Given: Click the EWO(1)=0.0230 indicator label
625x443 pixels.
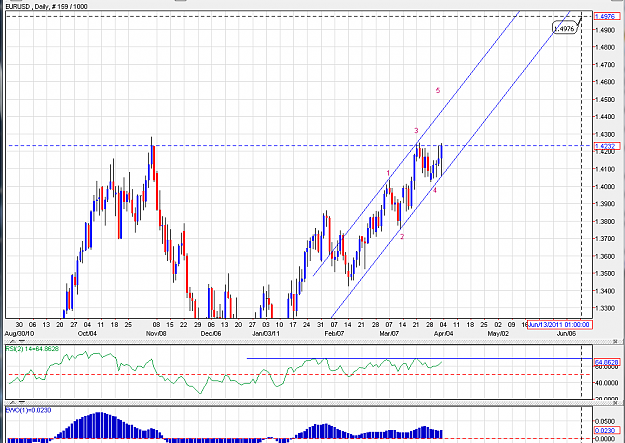Looking at the screenshot, I should point(28,410).
